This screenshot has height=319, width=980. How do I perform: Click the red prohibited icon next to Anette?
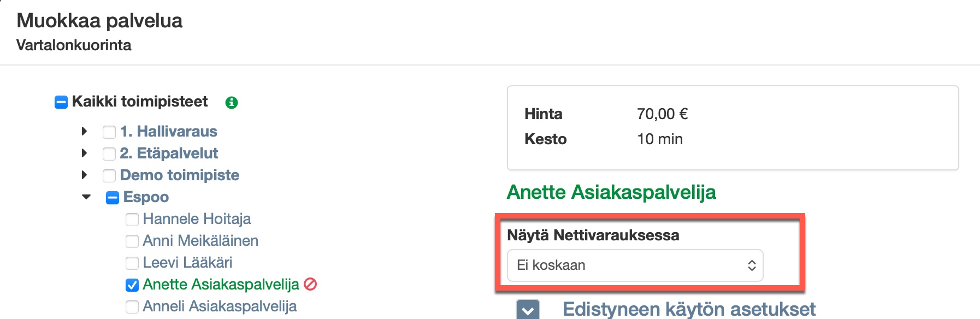[x=310, y=284]
